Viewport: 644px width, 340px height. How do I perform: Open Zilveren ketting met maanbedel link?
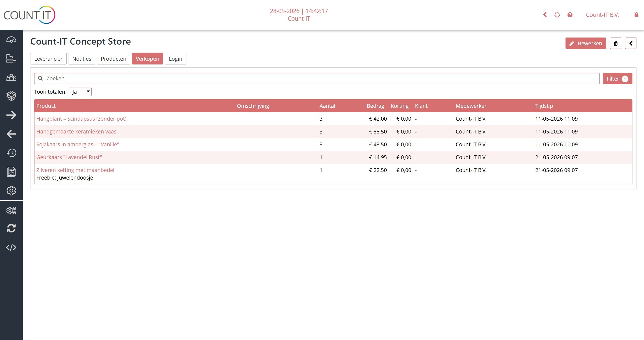pos(75,170)
